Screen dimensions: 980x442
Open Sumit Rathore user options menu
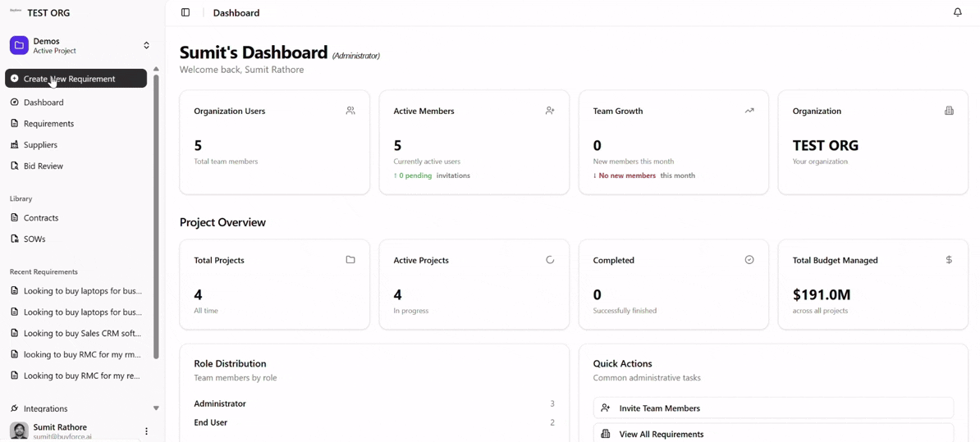coord(146,431)
